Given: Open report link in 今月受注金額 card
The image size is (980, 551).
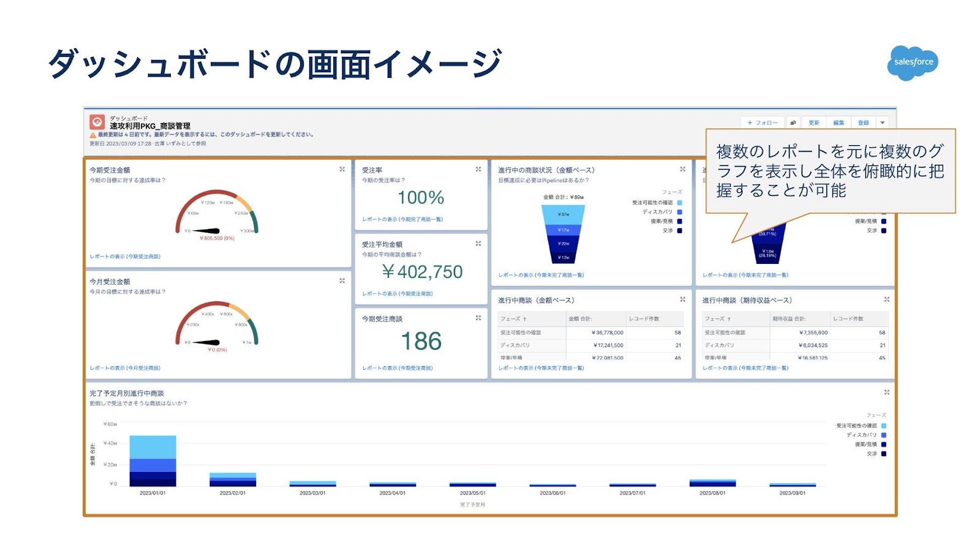Looking at the screenshot, I should pyautogui.click(x=125, y=368).
